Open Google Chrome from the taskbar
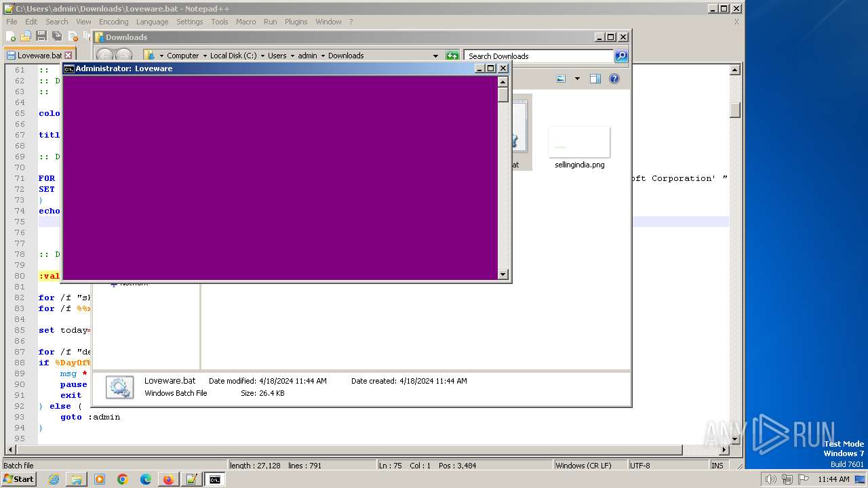 coord(123,479)
